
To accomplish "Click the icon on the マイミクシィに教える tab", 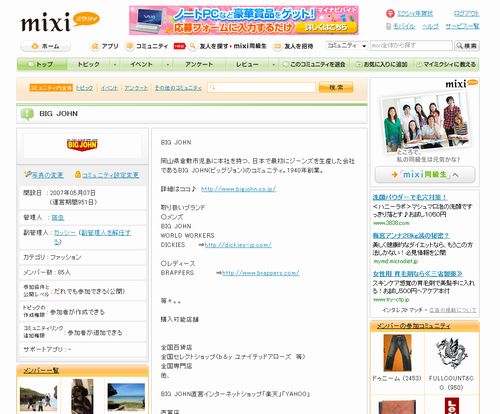I will point(419,64).
